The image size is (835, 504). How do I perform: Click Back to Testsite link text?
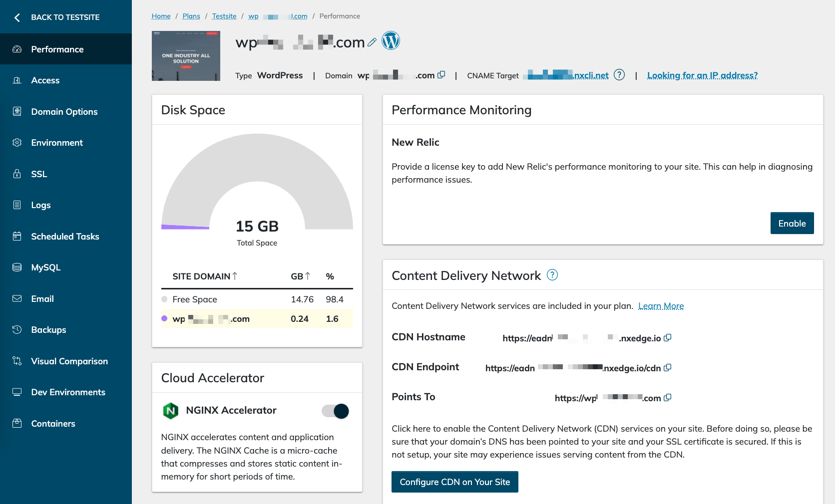65,17
